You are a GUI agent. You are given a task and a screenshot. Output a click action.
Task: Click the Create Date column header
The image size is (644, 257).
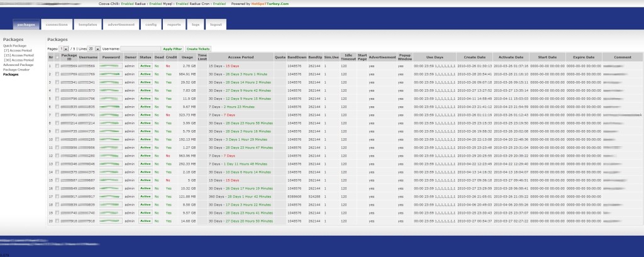point(474,57)
